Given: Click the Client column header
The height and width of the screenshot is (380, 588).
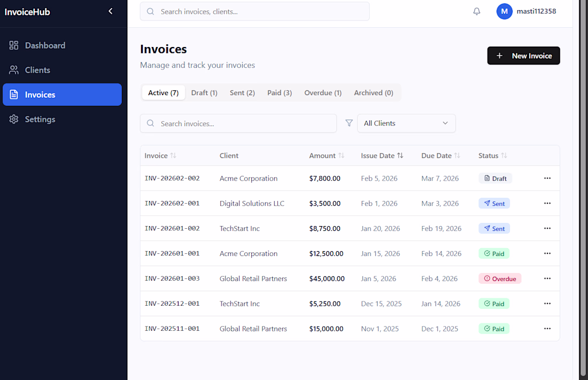Looking at the screenshot, I should coord(229,156).
